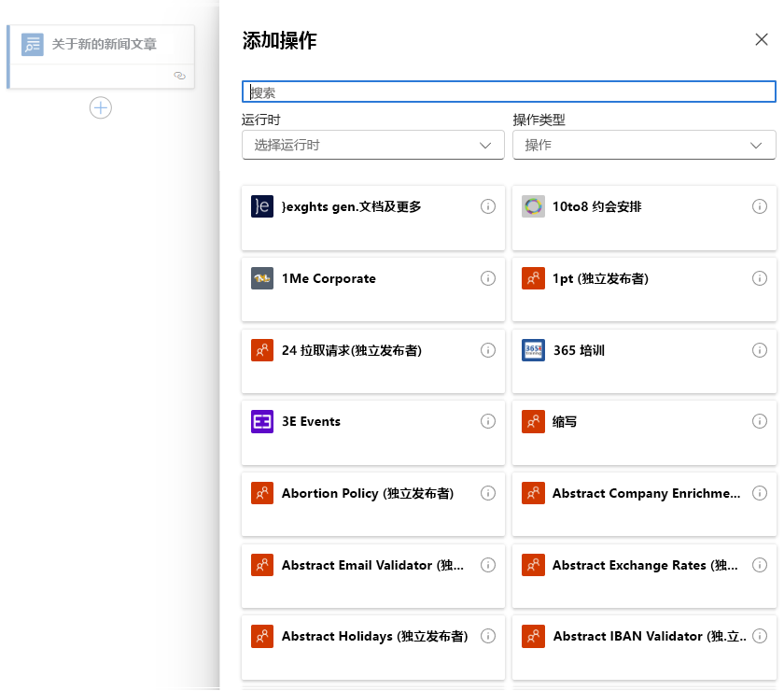Show info for Abstract Email Validator
The height and width of the screenshot is (691, 784).
488,565
